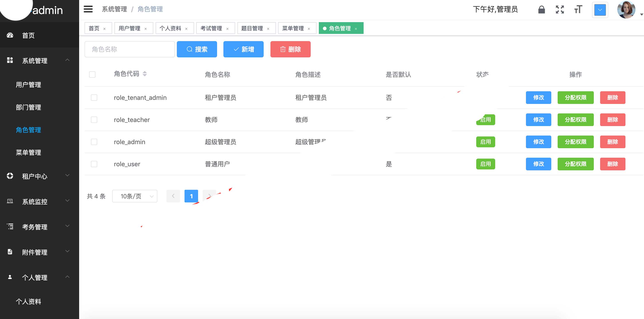Viewport: 644px width, 319px height.
Task: Click the lock screen icon
Action: point(541,10)
